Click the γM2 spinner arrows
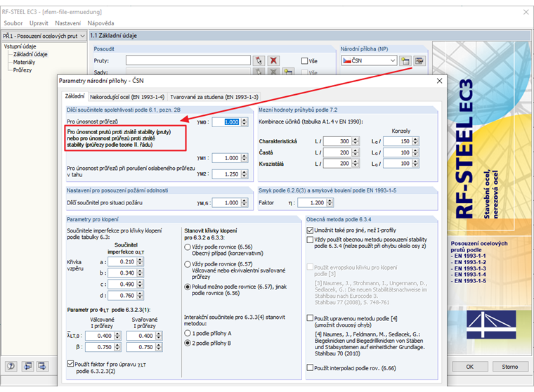The height and width of the screenshot is (392, 534). coord(245,174)
